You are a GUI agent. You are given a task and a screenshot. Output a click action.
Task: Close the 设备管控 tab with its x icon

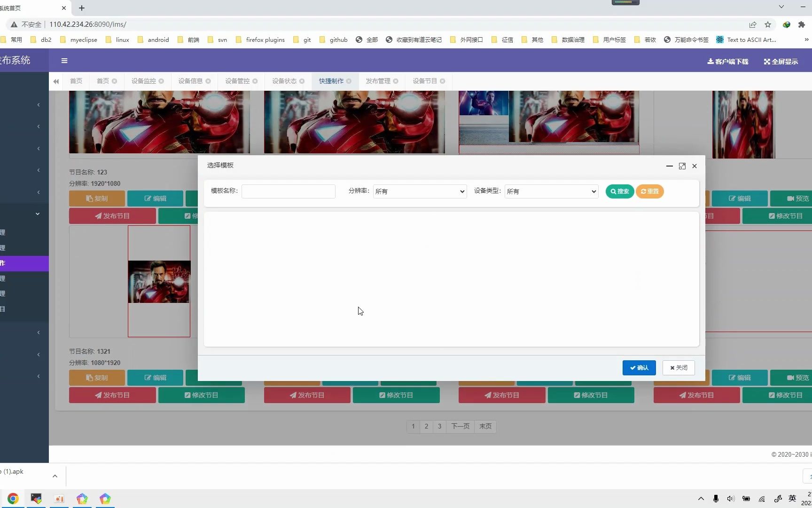(255, 81)
